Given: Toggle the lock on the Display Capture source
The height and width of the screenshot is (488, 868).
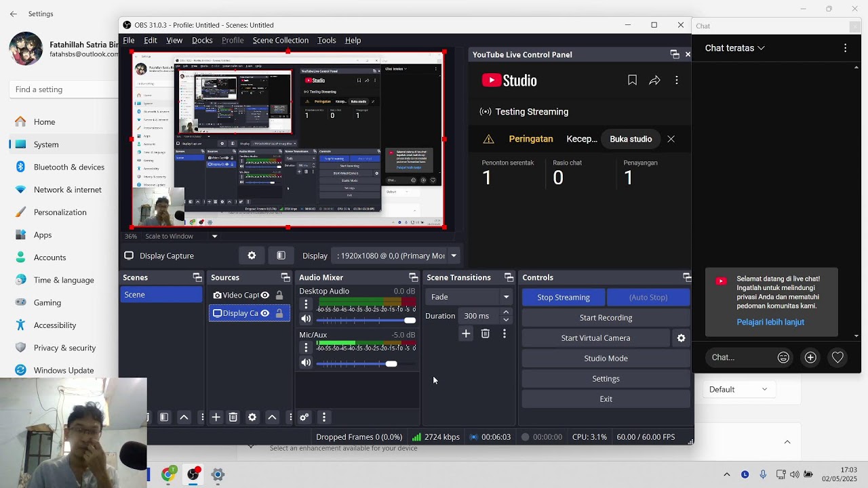Looking at the screenshot, I should (x=279, y=313).
